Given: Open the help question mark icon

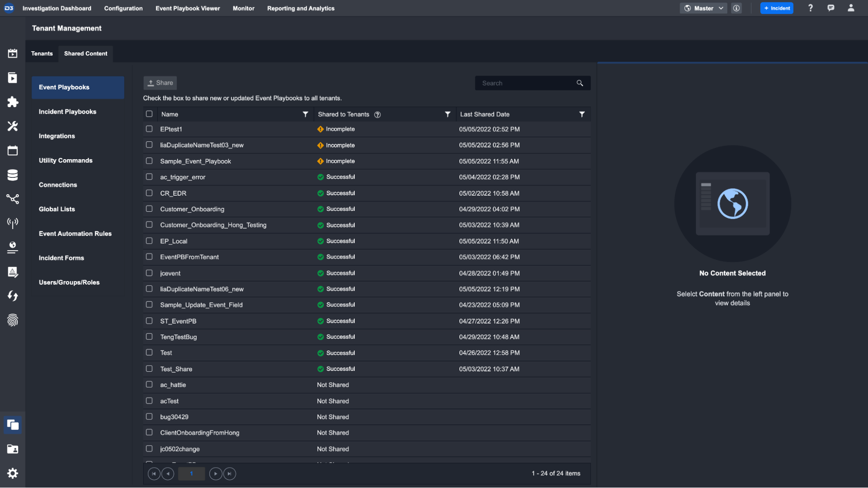Looking at the screenshot, I should [x=810, y=8].
